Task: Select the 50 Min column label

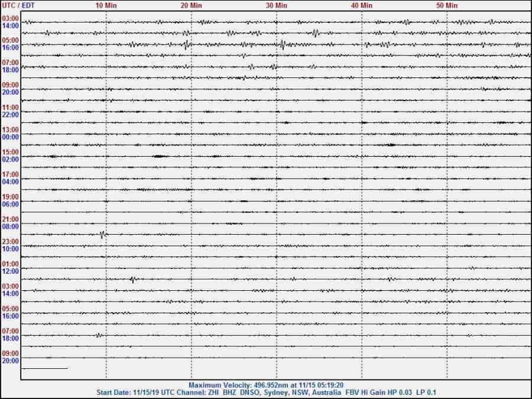Action: [x=447, y=5]
